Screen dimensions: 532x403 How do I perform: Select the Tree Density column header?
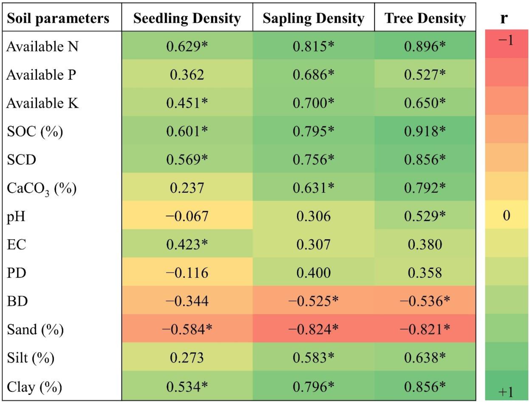pyautogui.click(x=425, y=18)
